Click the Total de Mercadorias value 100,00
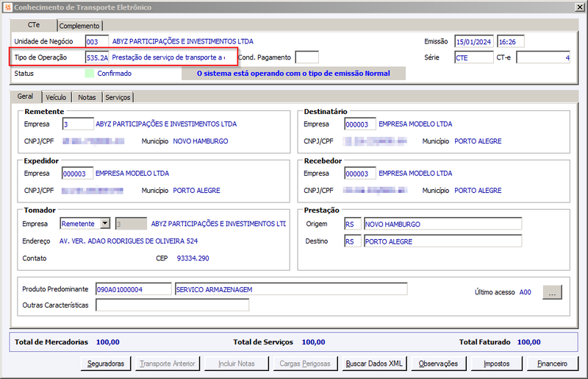The width and height of the screenshot is (588, 379). click(x=107, y=342)
